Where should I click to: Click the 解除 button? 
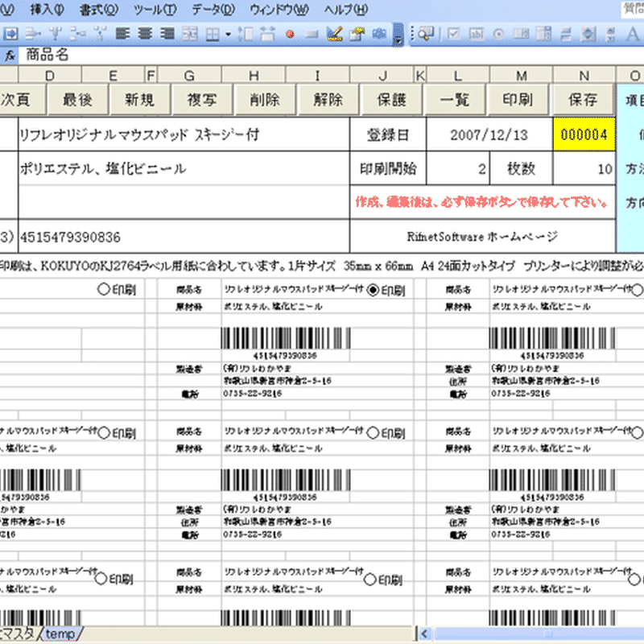(x=328, y=99)
